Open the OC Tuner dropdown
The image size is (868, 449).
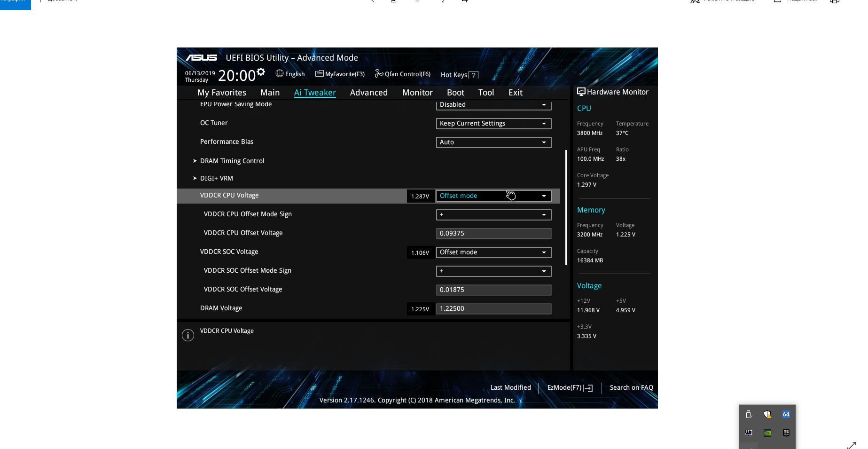point(494,124)
